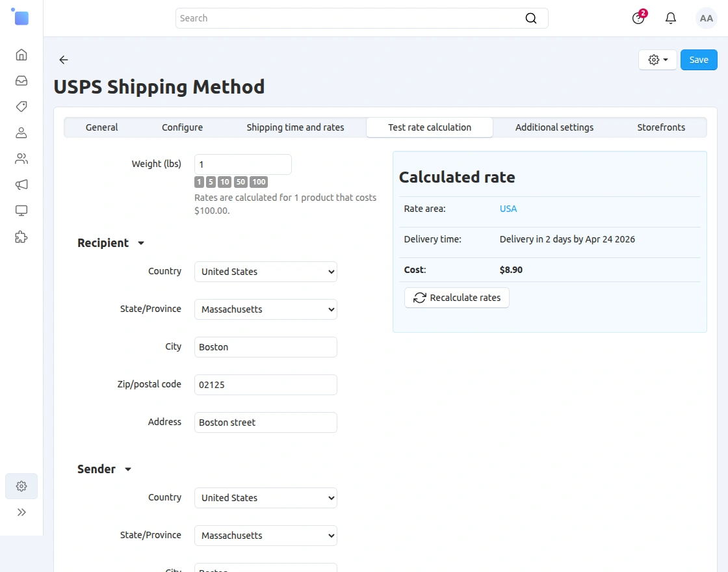Switch to the Configure tab
This screenshot has width=728, height=572.
point(182,127)
